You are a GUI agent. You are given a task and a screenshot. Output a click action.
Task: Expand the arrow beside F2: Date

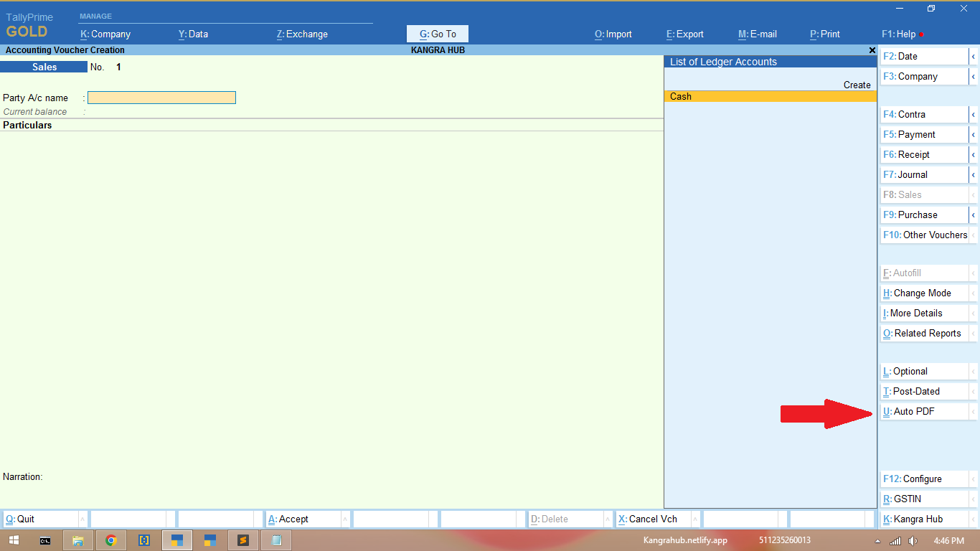pos(973,57)
